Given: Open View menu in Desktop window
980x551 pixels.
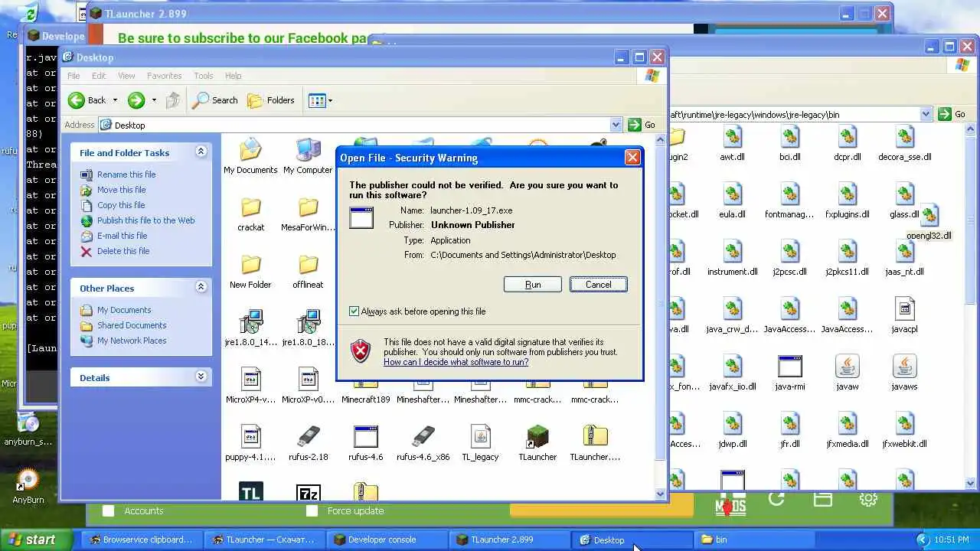Looking at the screenshot, I should coord(126,76).
